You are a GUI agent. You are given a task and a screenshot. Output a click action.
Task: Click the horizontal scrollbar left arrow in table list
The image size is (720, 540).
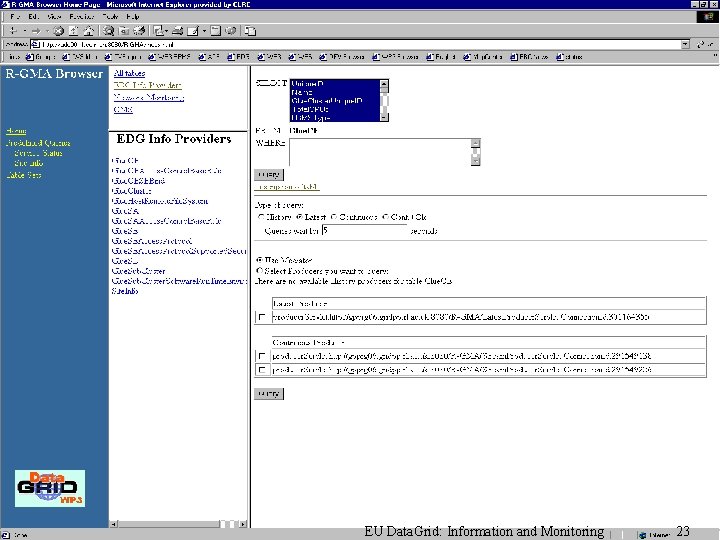coord(113,523)
